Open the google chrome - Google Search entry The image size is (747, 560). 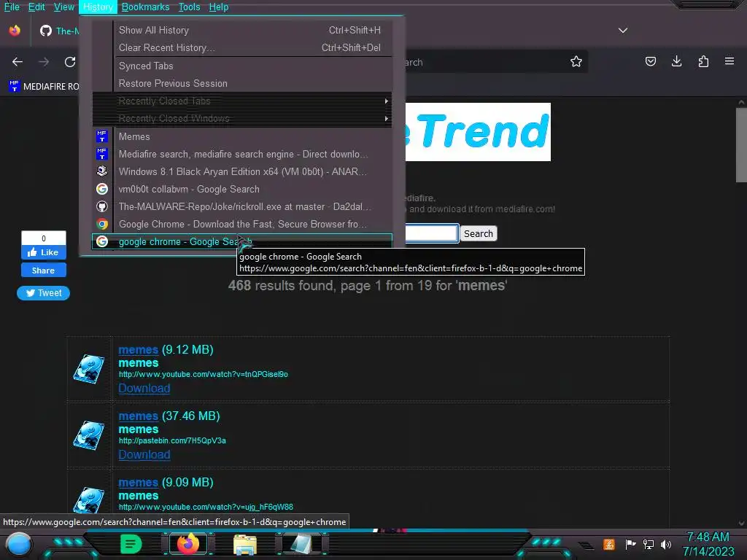242,241
